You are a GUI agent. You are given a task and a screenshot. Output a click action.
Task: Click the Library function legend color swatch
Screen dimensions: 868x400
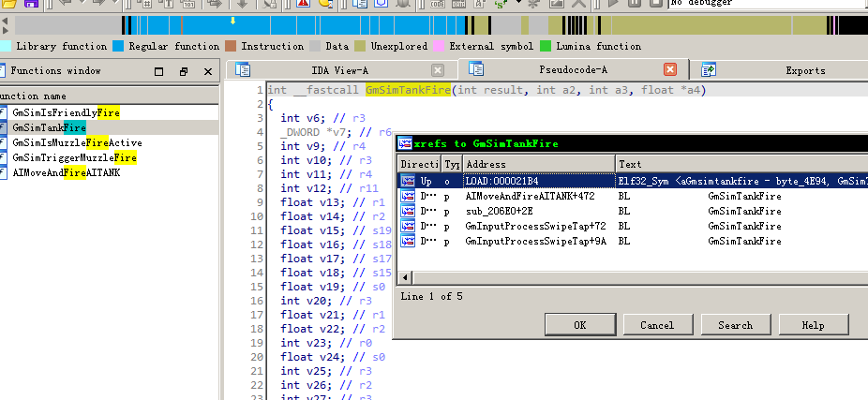click(x=5, y=46)
